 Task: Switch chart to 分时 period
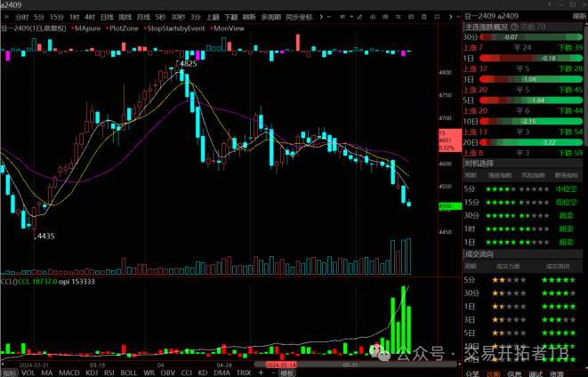coord(22,17)
